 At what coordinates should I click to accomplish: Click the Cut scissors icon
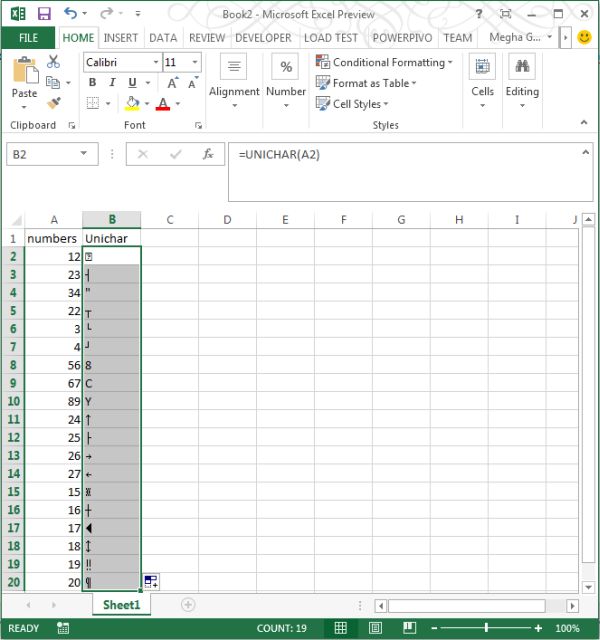coord(53,62)
